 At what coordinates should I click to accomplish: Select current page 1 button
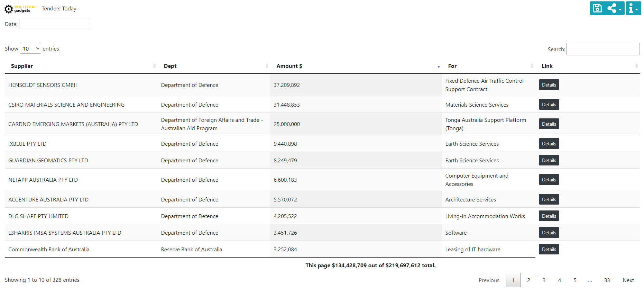point(513,280)
